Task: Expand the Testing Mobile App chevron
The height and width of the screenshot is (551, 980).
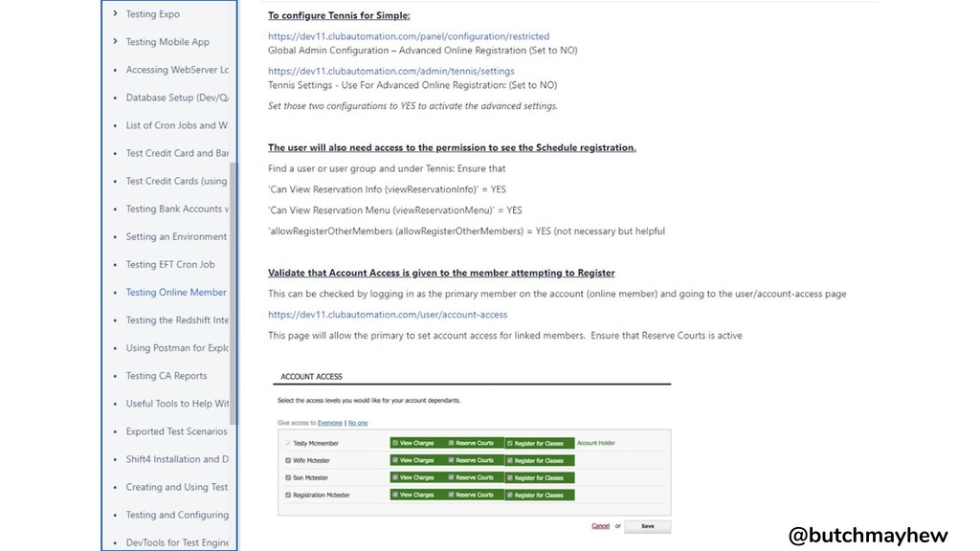Action: pos(115,41)
